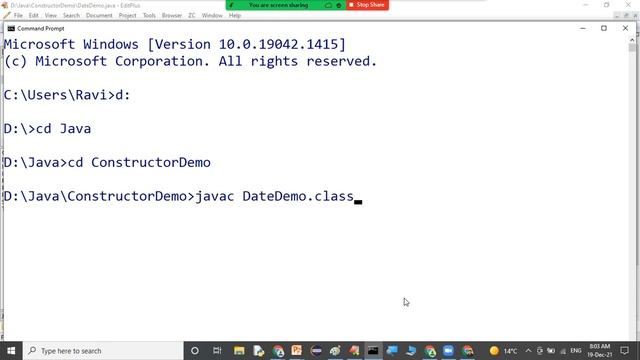The height and width of the screenshot is (360, 640).
Task: Open PowerPoint from the taskbar
Action: 297,351
